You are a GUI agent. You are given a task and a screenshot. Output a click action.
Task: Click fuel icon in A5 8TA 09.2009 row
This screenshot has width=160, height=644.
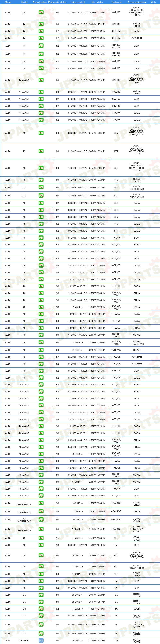pos(41,231)
